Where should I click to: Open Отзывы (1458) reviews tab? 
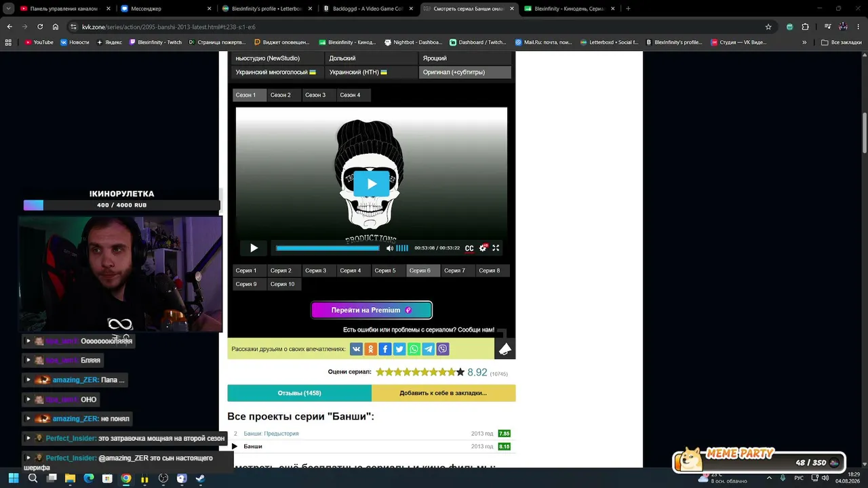tap(299, 393)
